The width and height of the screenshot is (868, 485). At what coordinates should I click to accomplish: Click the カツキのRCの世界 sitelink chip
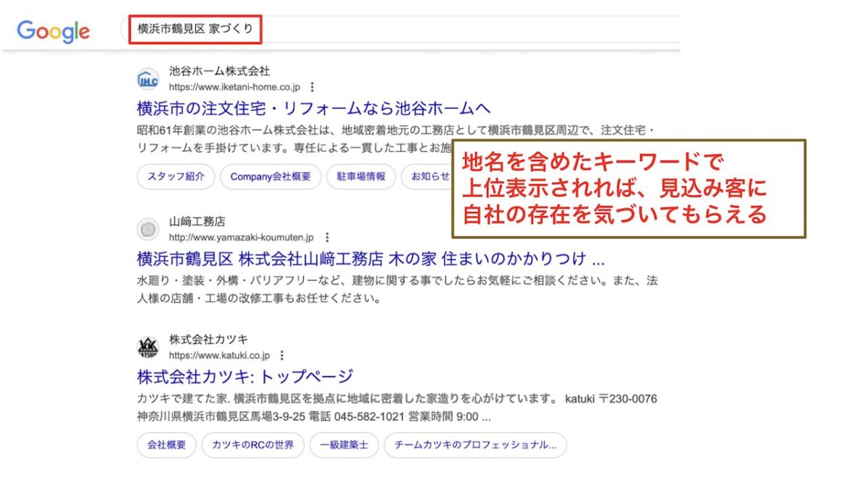253,445
